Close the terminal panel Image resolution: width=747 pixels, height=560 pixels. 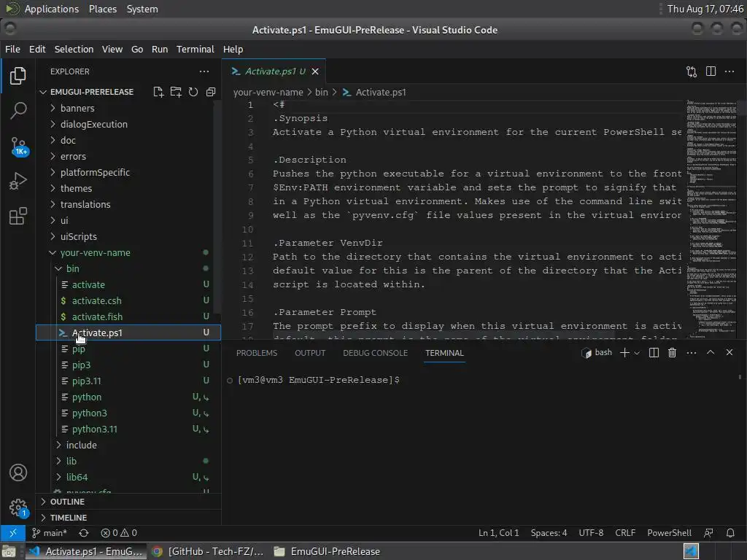point(729,352)
